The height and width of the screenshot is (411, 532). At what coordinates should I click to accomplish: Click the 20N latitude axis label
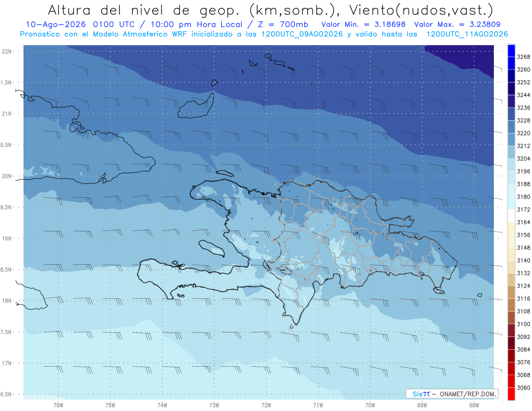6,176
